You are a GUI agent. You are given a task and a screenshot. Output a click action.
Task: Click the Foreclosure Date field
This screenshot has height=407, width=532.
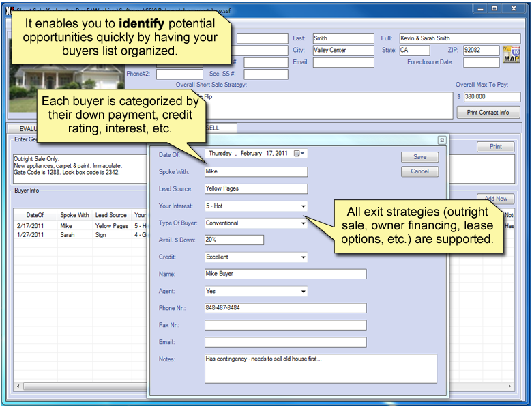pos(481,62)
